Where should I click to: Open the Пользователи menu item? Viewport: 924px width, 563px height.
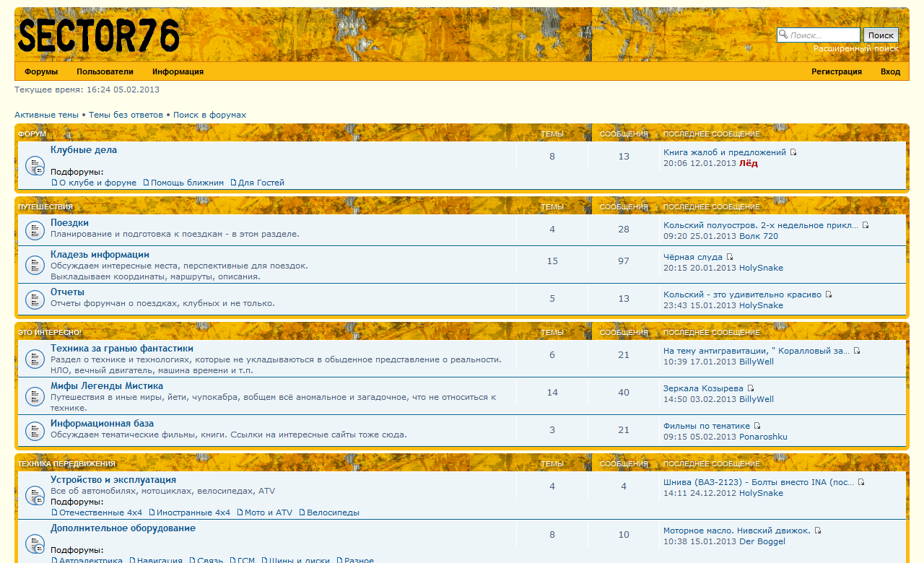(x=105, y=71)
